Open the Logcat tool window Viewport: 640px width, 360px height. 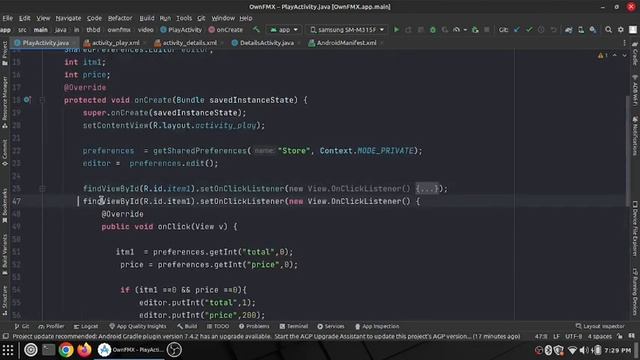click(x=86, y=326)
